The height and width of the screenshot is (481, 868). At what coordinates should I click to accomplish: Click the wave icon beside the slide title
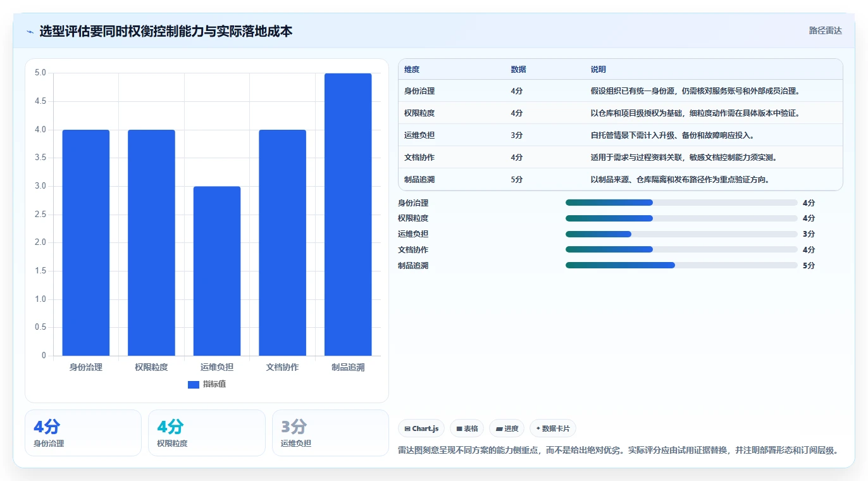tap(30, 32)
